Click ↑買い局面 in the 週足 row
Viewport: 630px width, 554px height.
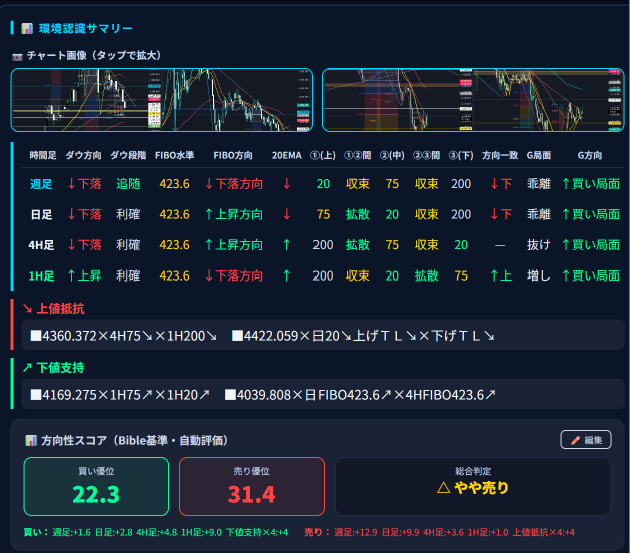pyautogui.click(x=591, y=184)
